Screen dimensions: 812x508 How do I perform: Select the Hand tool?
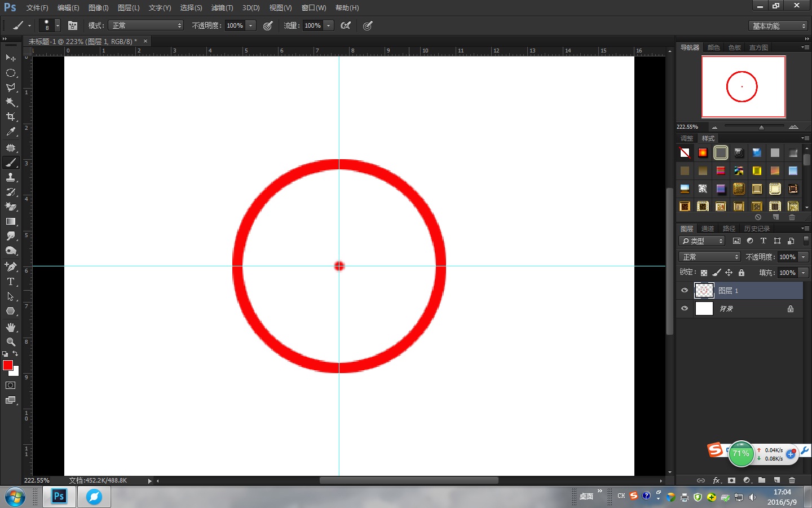(10, 327)
